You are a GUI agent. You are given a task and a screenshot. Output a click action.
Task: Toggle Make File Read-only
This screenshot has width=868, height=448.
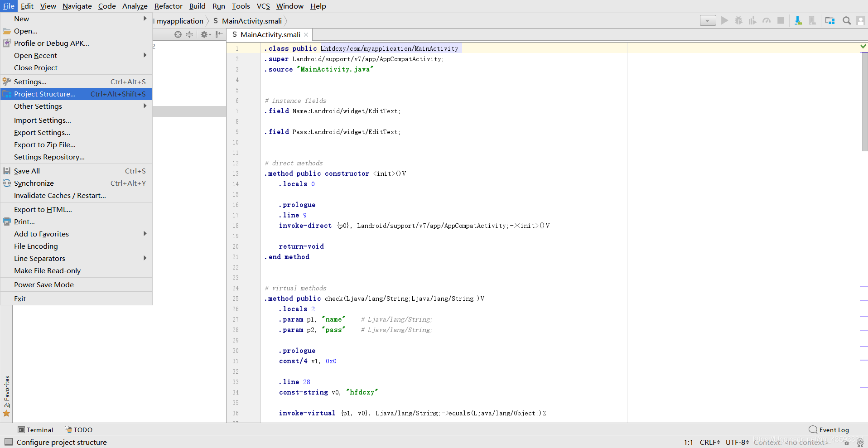click(x=76, y=270)
